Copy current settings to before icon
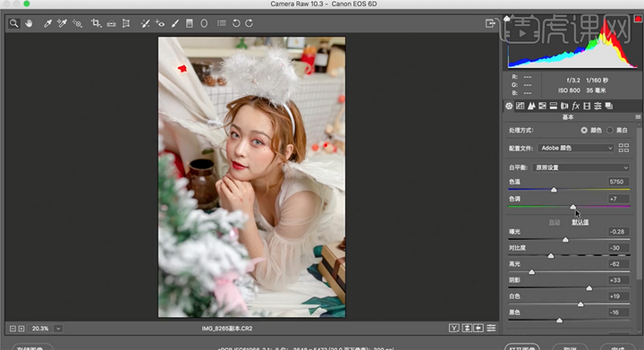 (479, 328)
